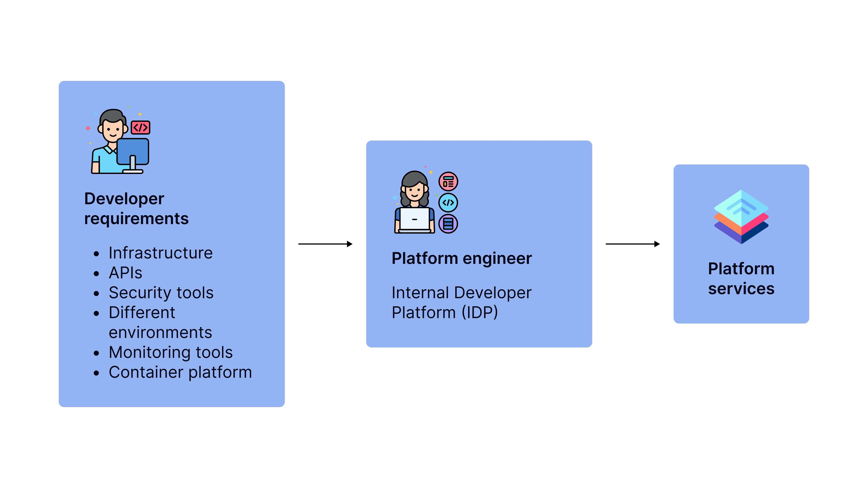The width and height of the screenshot is (868, 488).
Task: Select the Security tools bullet item
Action: (161, 293)
